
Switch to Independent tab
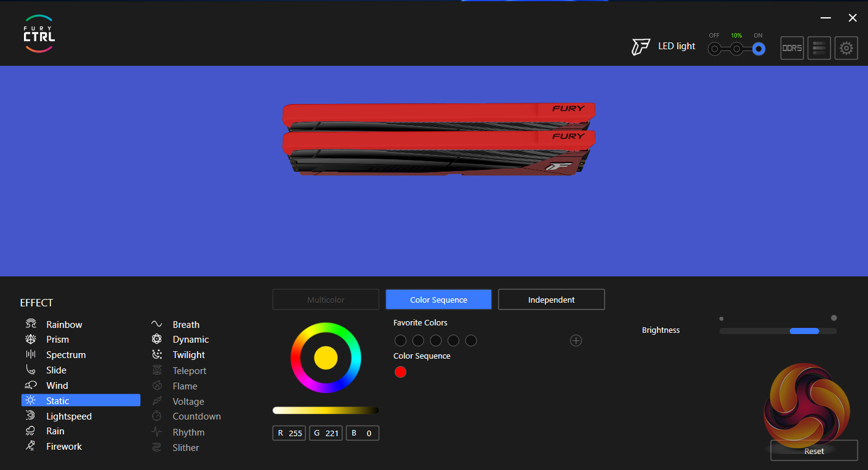[551, 300]
